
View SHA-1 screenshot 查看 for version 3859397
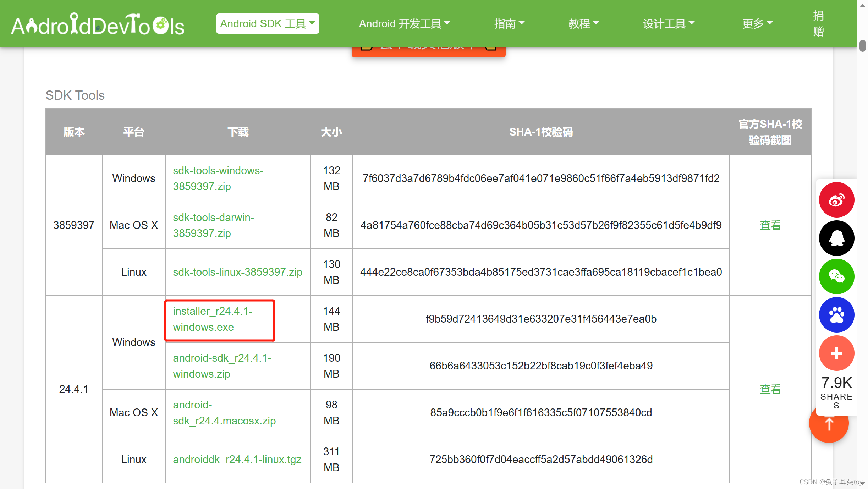[x=770, y=225]
